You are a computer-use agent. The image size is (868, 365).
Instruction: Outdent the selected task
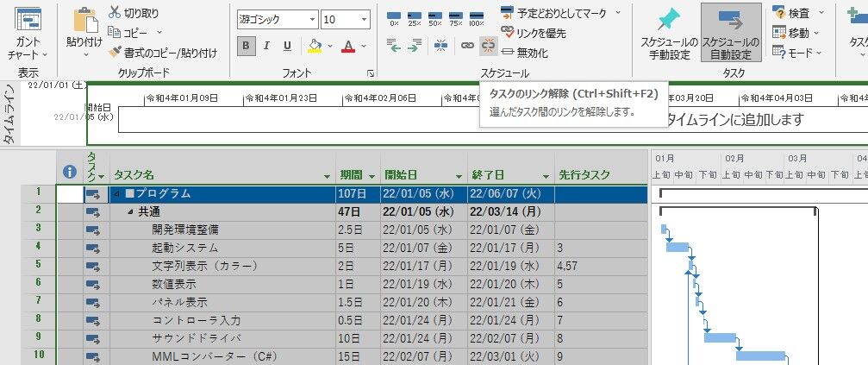click(x=394, y=46)
